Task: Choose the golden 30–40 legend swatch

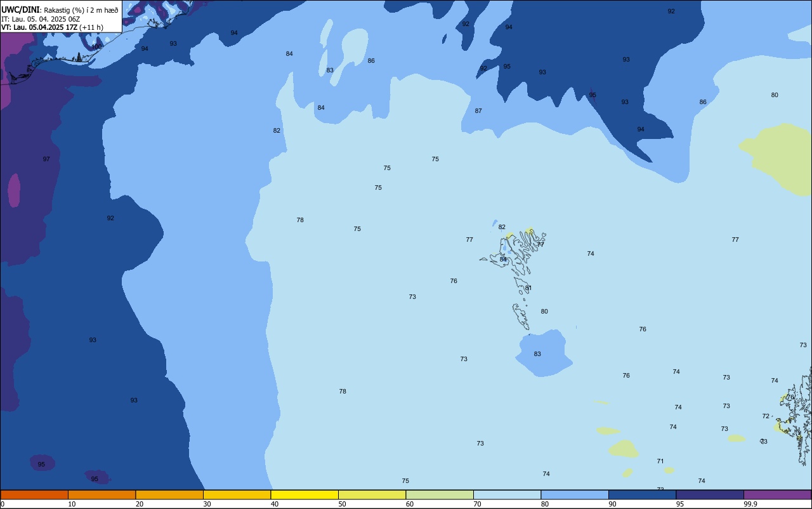Action: click(x=237, y=494)
